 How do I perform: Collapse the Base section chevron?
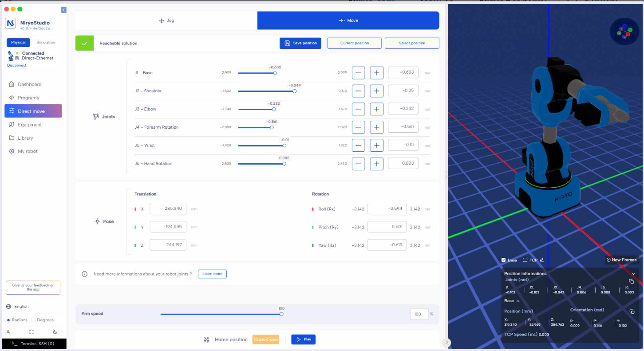[x=518, y=301]
